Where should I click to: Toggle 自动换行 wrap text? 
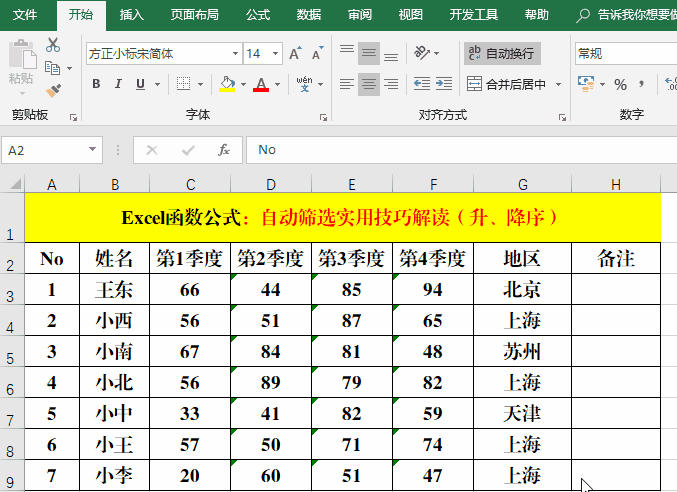pos(502,53)
